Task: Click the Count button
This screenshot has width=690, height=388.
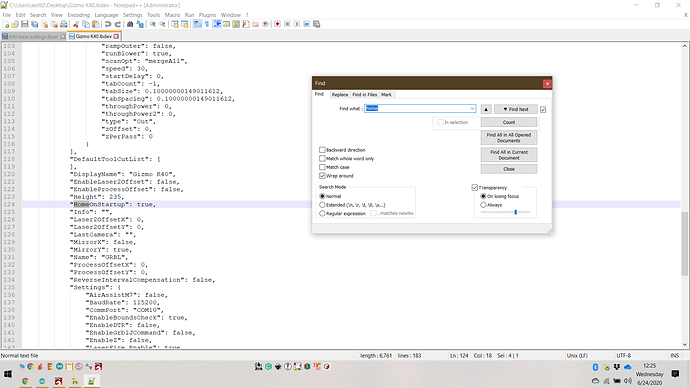Action: (x=509, y=122)
